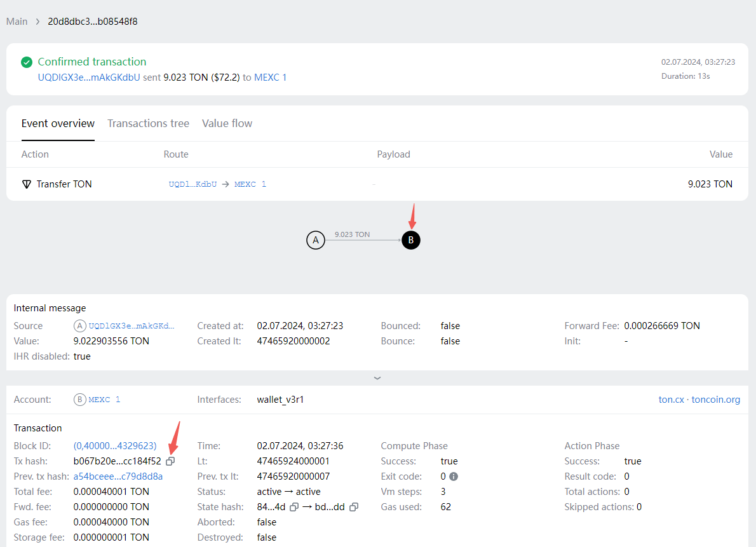Open Block ID (0,40000...4329623)
This screenshot has height=547, width=756.
[x=115, y=446]
